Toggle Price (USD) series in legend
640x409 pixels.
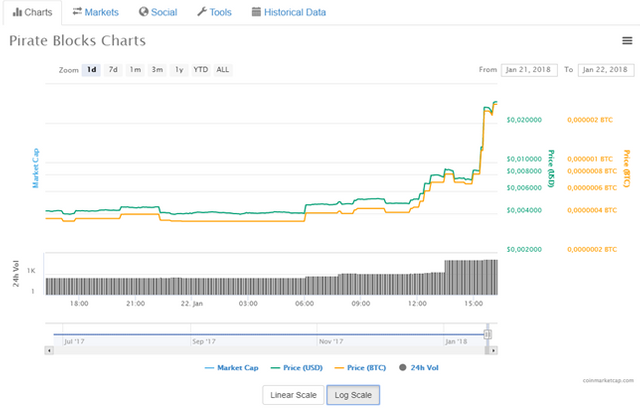click(x=297, y=368)
